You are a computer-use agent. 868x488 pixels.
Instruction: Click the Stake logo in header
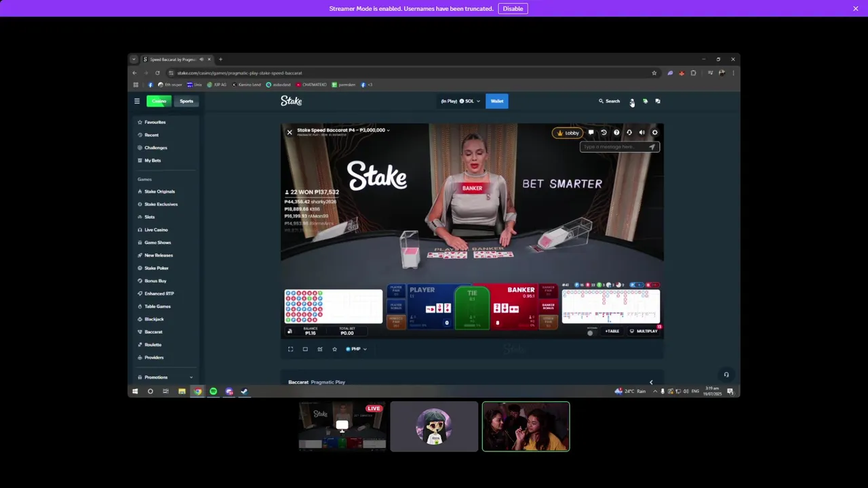(292, 101)
